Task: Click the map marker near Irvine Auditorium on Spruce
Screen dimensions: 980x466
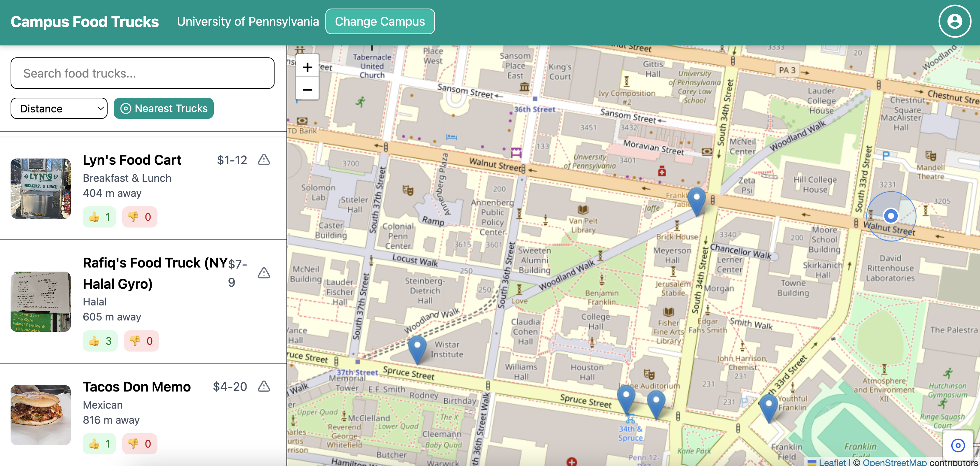Action: [656, 405]
